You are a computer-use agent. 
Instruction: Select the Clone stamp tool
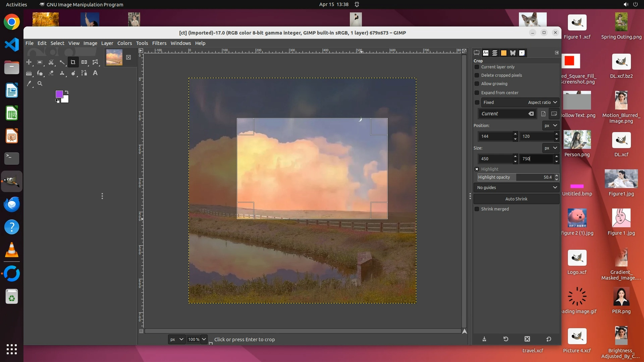click(62, 73)
